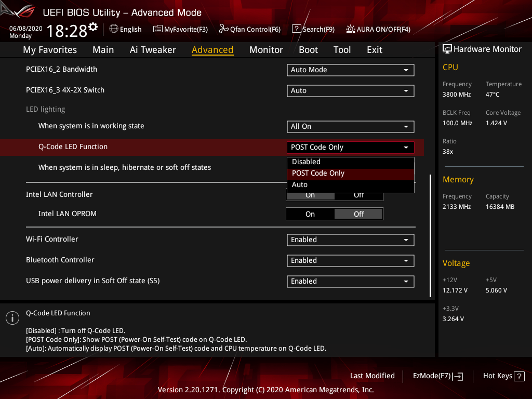Open the All On working state dropdown

pyautogui.click(x=351, y=127)
